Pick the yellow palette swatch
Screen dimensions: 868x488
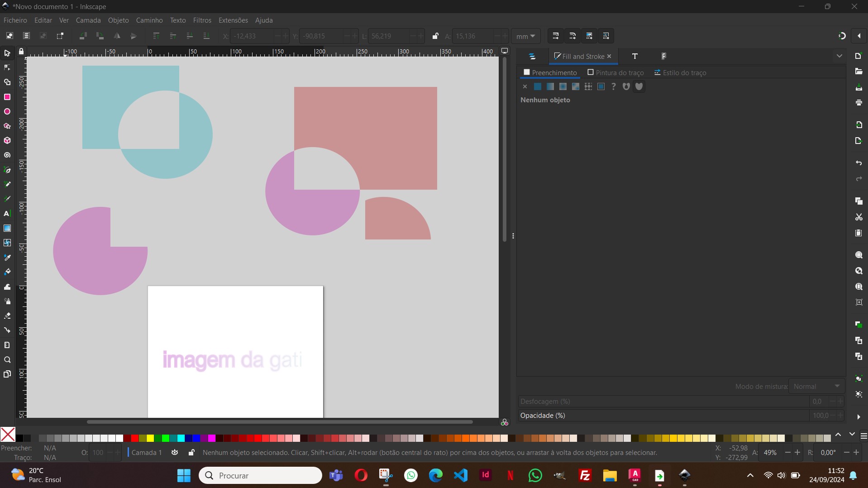coord(150,438)
